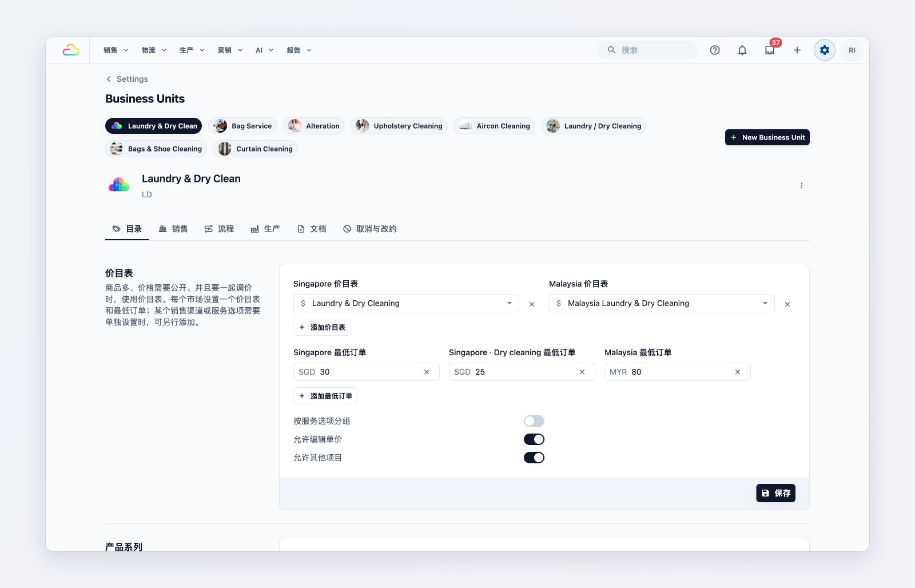Select the Bag Service business unit

pyautogui.click(x=242, y=126)
